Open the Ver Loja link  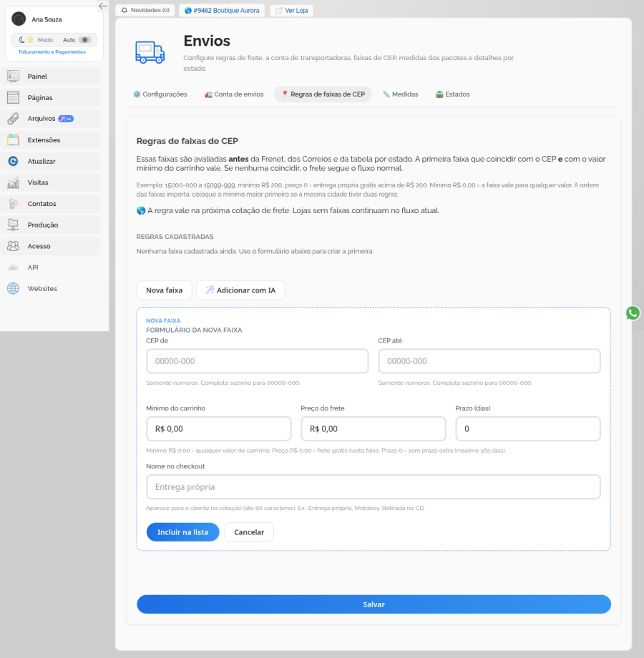[292, 10]
